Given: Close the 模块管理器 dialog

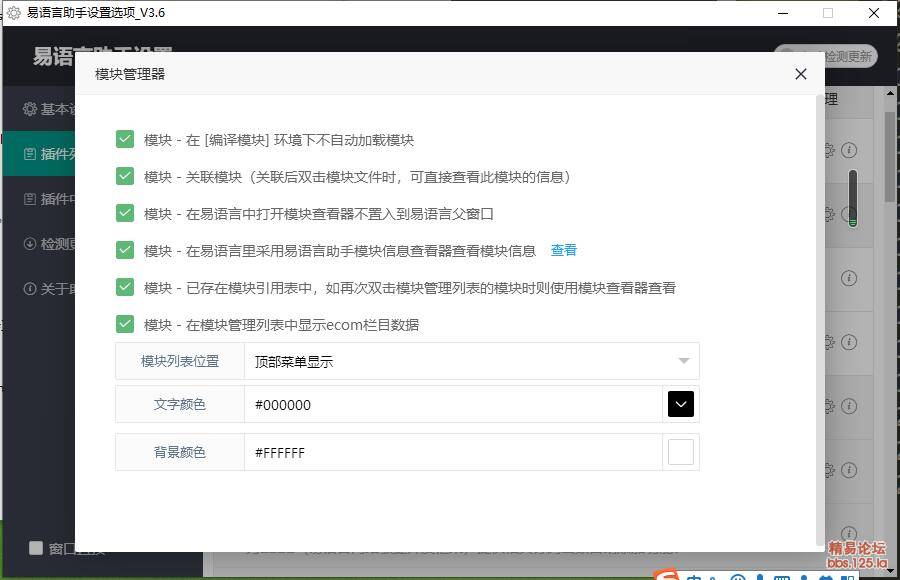Looking at the screenshot, I should point(801,74).
